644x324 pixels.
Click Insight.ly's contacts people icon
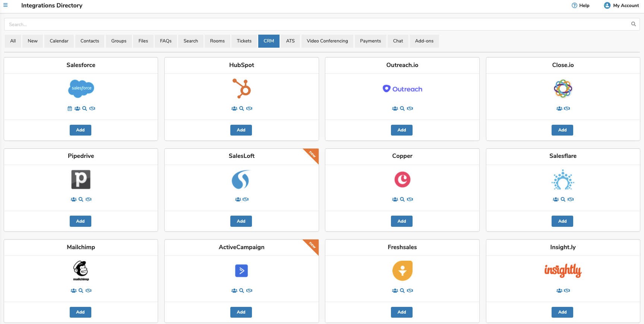tap(559, 290)
